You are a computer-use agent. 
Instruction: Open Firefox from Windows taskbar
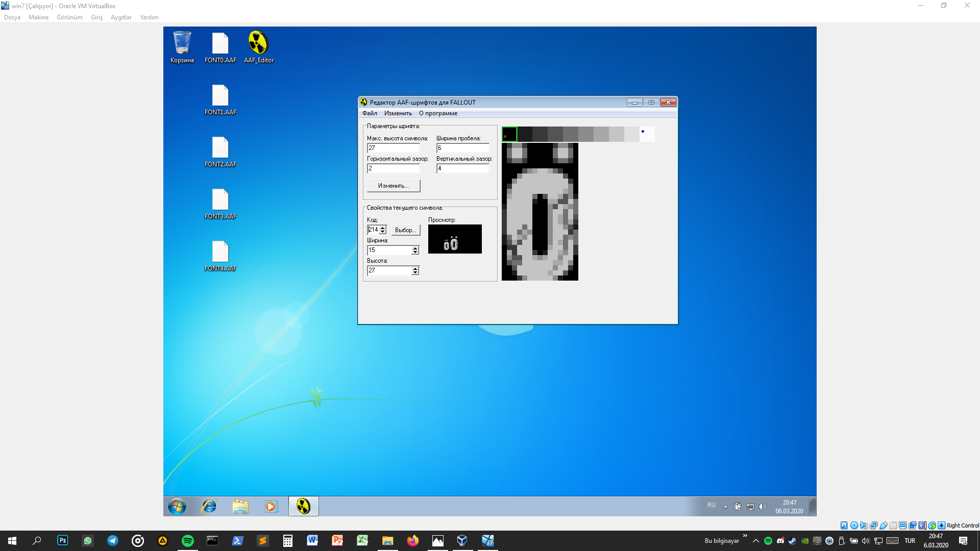[412, 540]
